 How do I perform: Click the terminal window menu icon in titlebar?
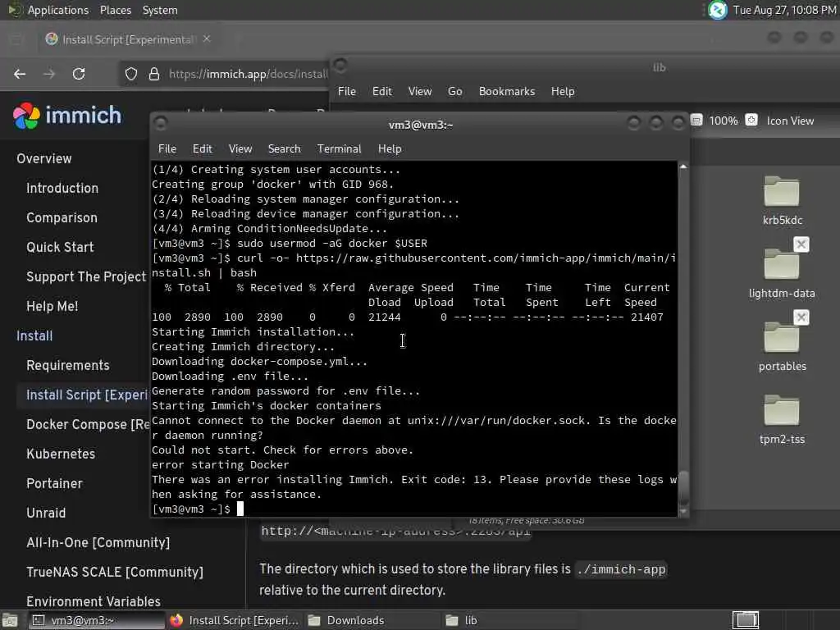(161, 124)
